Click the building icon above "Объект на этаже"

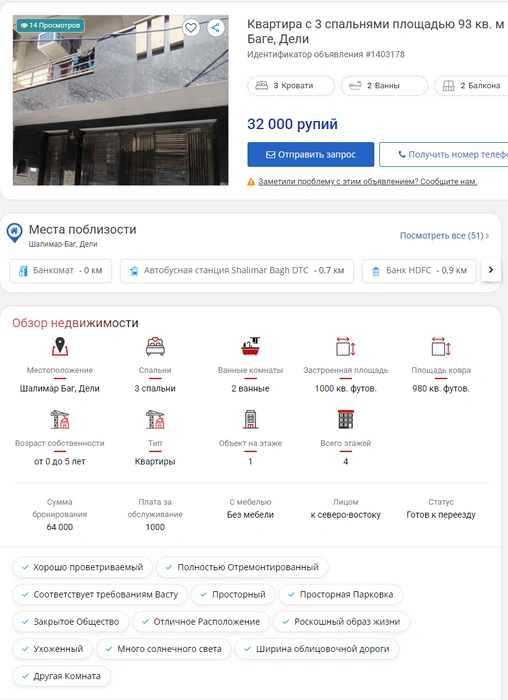pos(250,420)
